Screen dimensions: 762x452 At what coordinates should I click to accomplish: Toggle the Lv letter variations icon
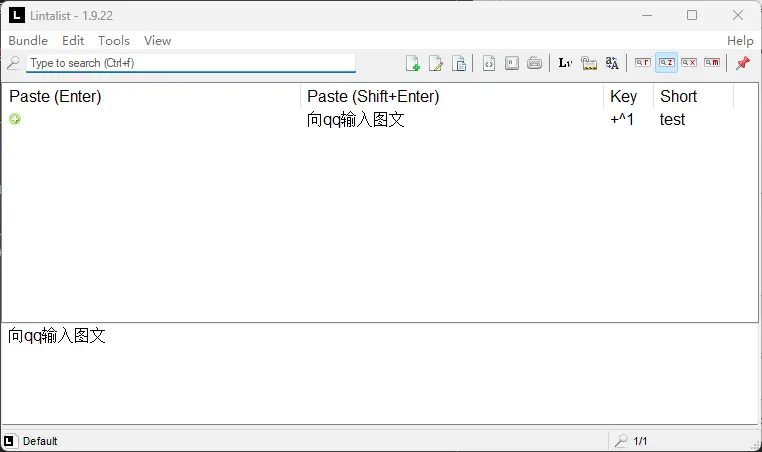(x=565, y=63)
